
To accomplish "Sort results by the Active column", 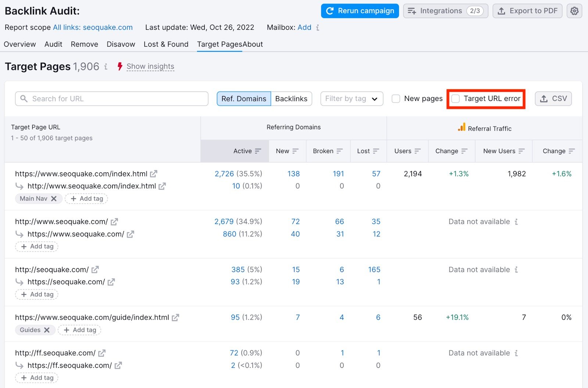I will click(x=258, y=151).
